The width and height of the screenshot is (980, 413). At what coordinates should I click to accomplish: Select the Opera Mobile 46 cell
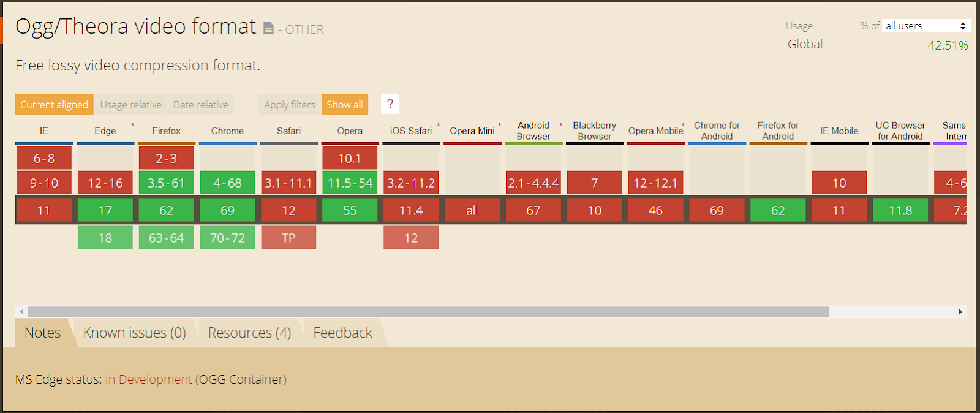click(x=656, y=210)
